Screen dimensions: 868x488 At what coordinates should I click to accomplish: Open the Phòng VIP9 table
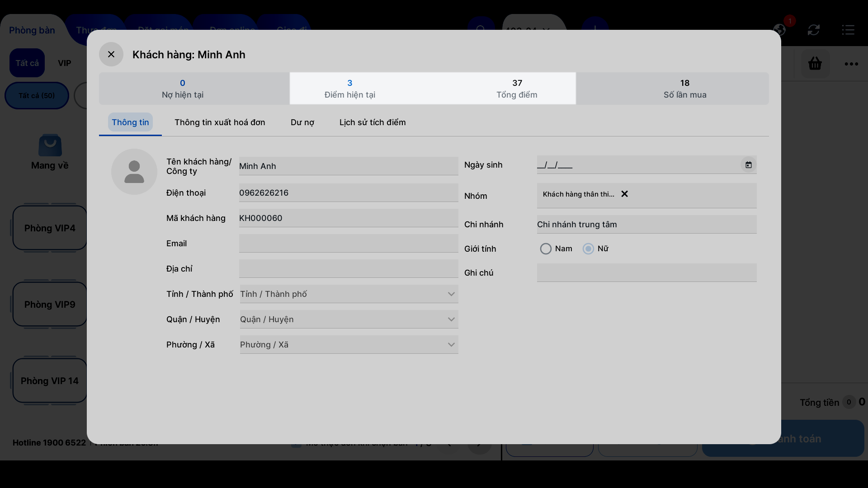50,304
